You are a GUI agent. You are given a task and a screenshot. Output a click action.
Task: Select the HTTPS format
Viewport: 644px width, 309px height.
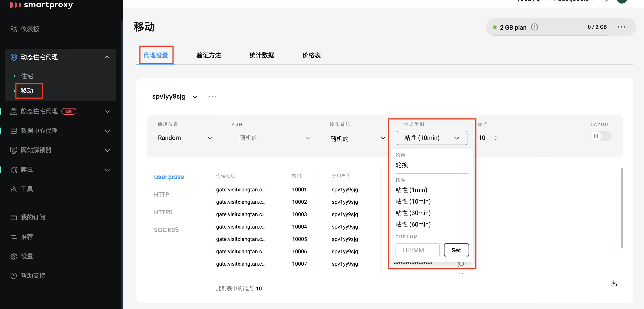[163, 212]
